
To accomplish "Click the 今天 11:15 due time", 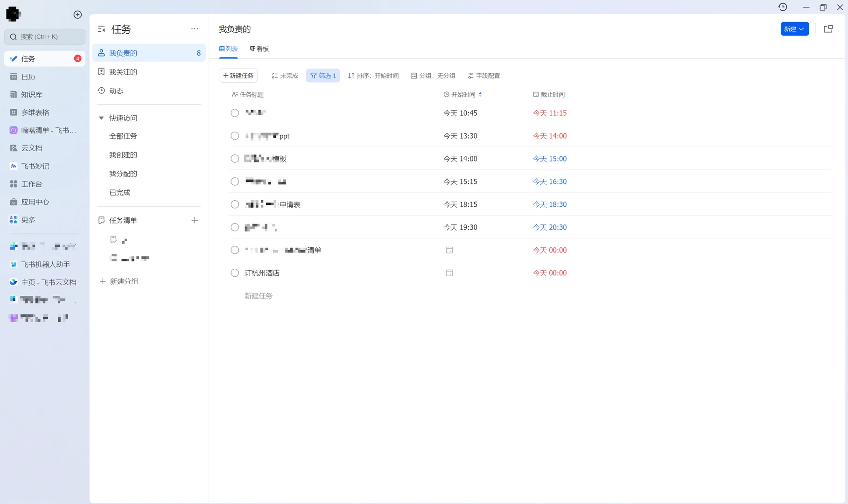I will click(x=550, y=113).
